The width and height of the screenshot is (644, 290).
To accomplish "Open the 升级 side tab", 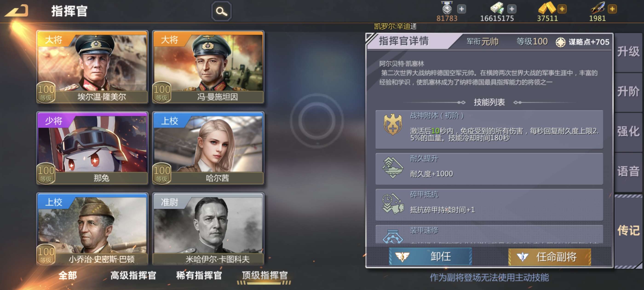I will click(x=628, y=52).
